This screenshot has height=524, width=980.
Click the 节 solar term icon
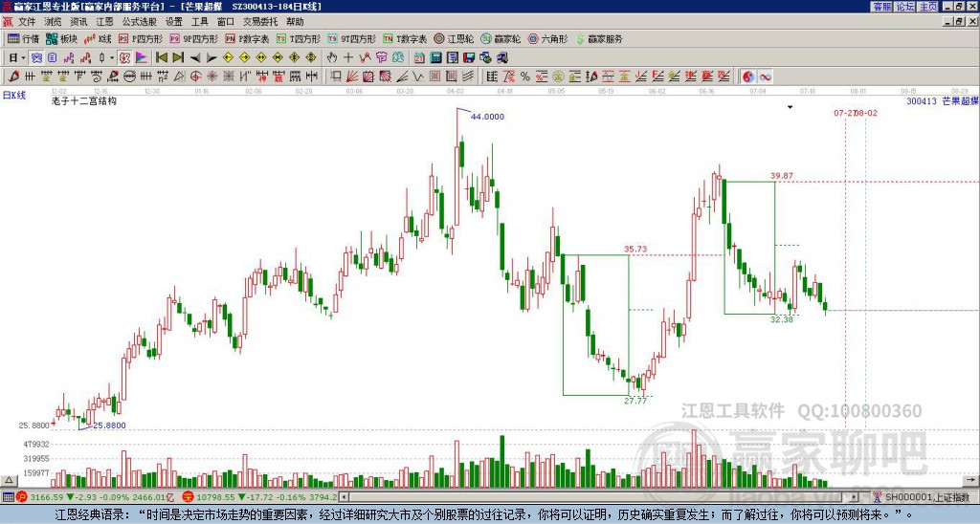pyautogui.click(x=381, y=58)
